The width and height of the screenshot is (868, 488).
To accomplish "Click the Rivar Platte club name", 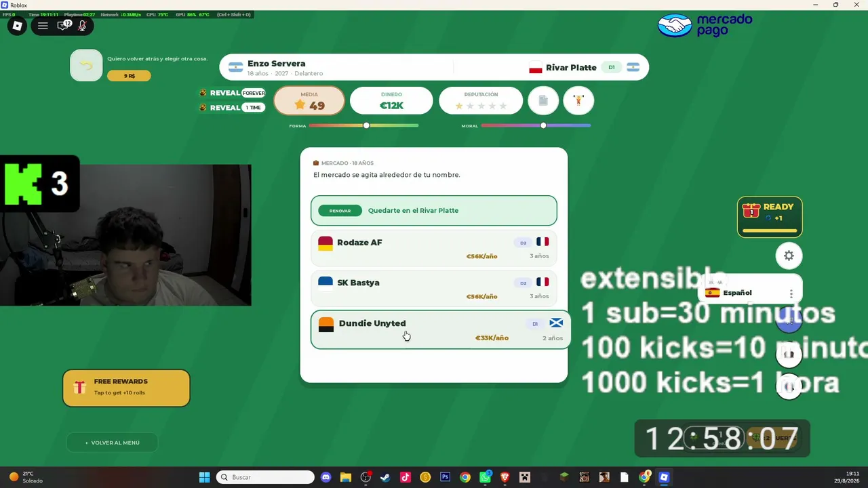I will click(571, 68).
